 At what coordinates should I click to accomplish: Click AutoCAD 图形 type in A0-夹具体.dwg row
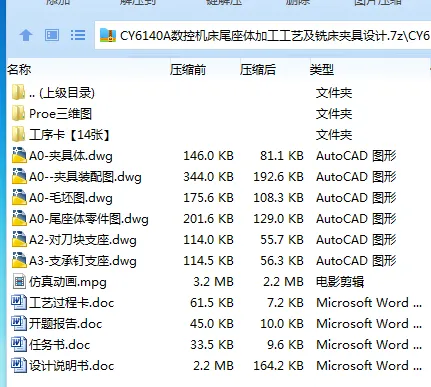356,156
